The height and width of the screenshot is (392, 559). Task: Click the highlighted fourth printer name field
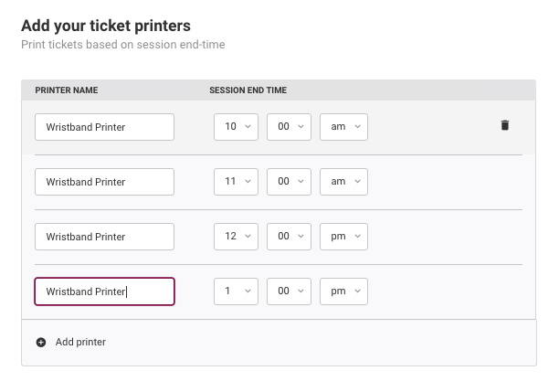point(104,291)
